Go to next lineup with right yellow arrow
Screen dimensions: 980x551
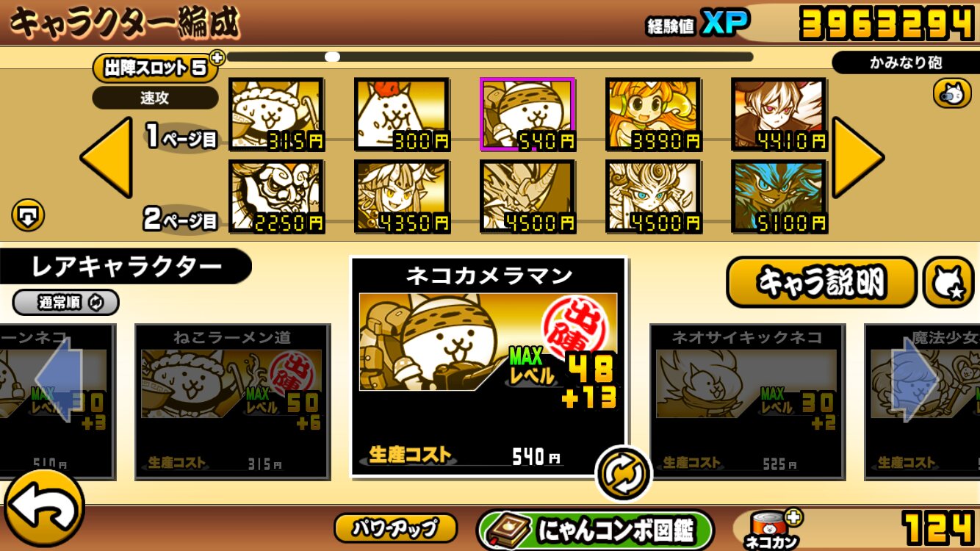tap(857, 156)
